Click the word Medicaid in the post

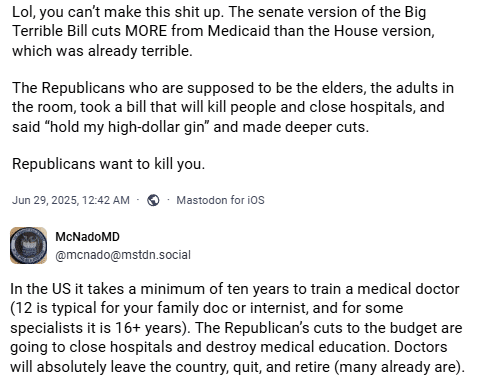tap(239, 31)
